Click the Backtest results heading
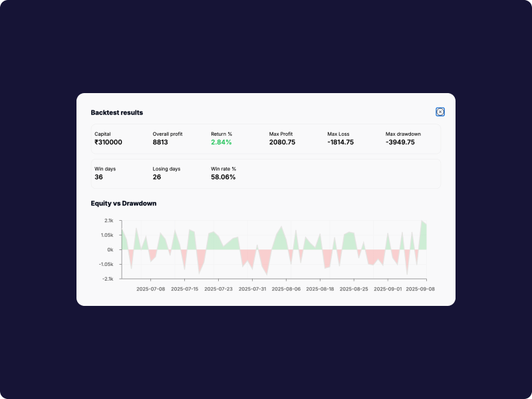 coord(117,112)
